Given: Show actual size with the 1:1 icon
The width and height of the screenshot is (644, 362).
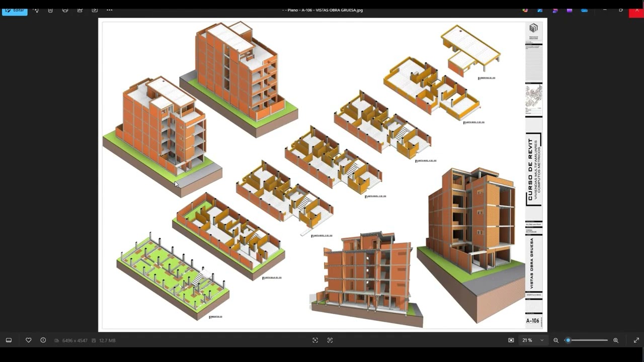Looking at the screenshot, I should [511, 340].
